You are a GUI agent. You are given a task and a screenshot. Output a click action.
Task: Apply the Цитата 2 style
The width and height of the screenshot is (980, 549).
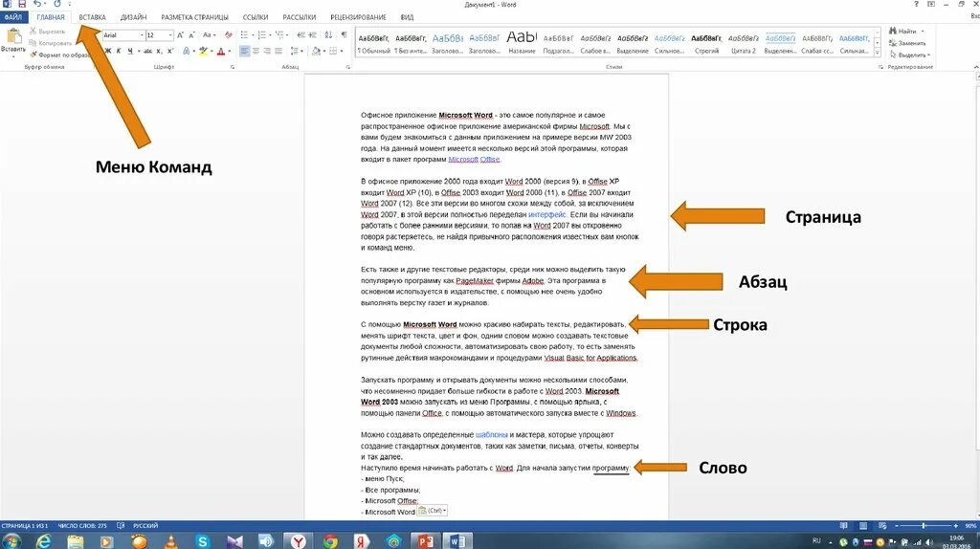pos(744,43)
